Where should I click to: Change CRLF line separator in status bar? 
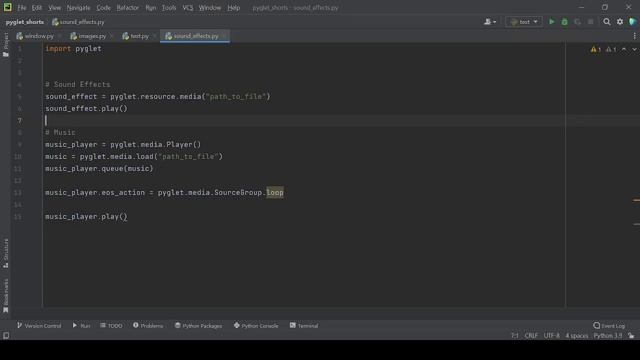pyautogui.click(x=531, y=336)
